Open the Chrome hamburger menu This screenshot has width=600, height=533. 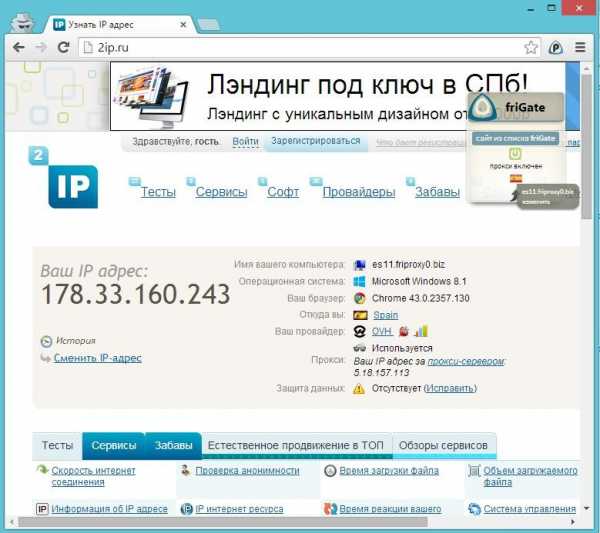(x=580, y=47)
